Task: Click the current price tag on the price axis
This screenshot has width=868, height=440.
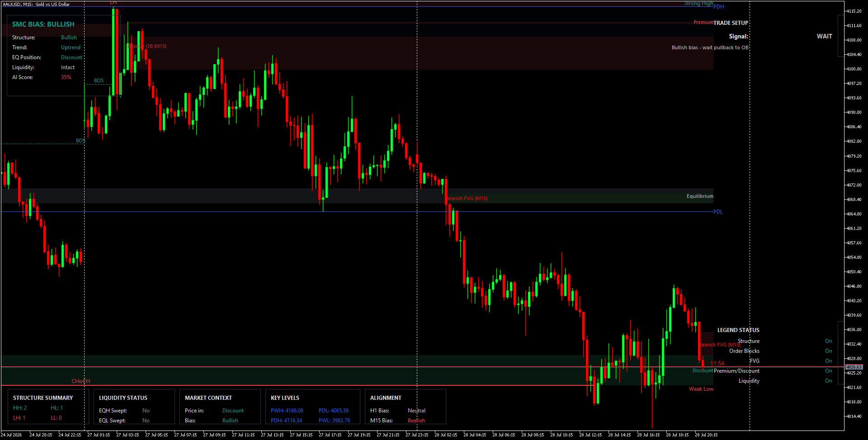Action: [854, 367]
